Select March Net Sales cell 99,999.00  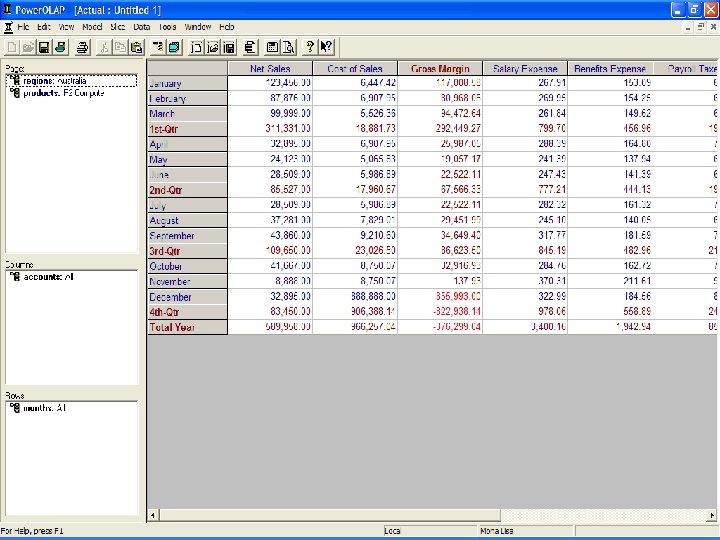click(270, 113)
